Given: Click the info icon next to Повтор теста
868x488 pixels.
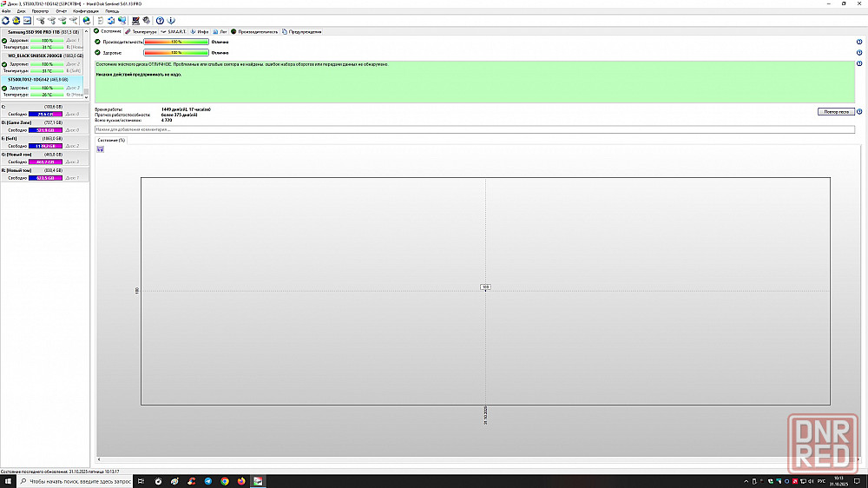Looking at the screenshot, I should click(859, 111).
